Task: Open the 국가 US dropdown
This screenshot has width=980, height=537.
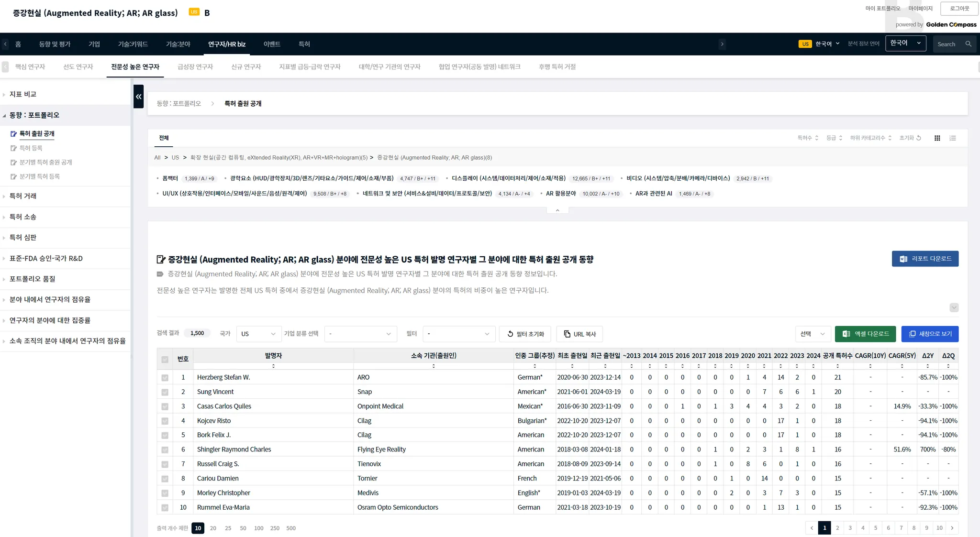Action: (258, 334)
